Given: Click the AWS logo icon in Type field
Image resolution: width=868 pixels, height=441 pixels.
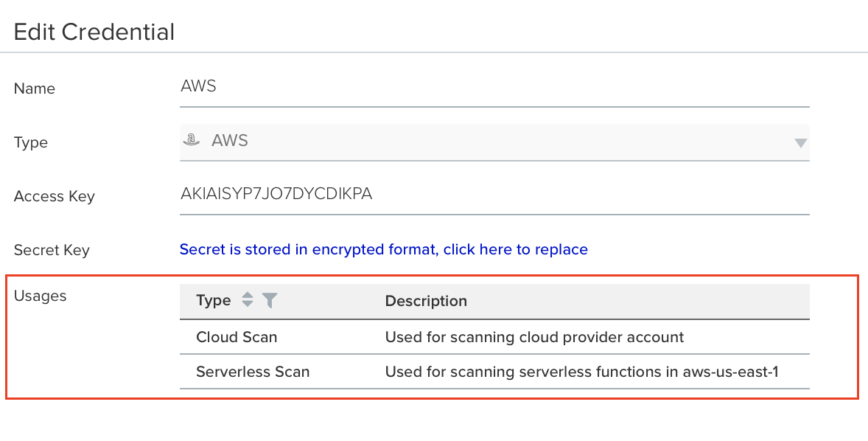Looking at the screenshot, I should click(x=192, y=140).
